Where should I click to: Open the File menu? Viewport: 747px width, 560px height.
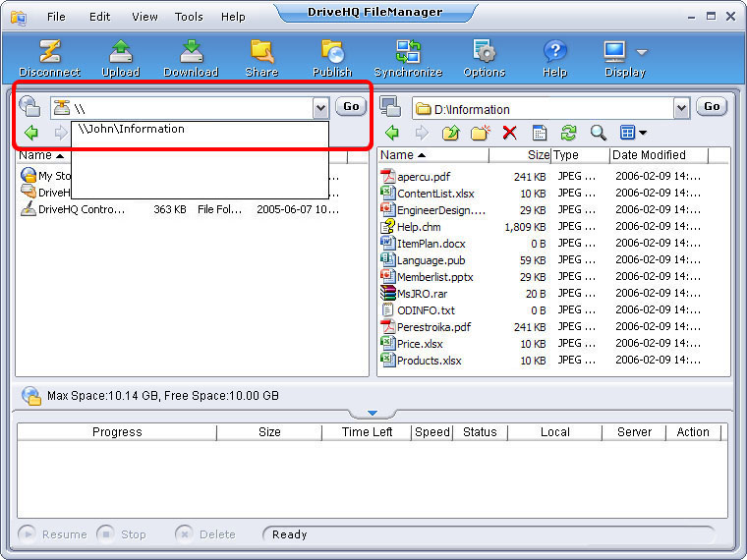(x=56, y=17)
